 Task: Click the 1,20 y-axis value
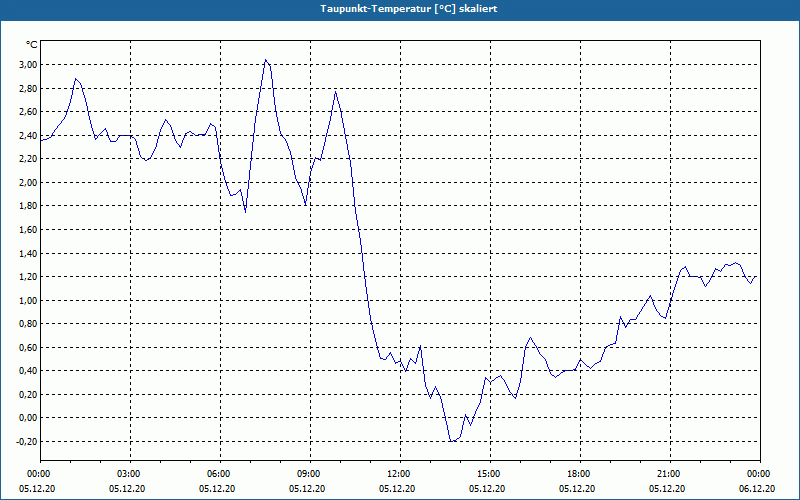click(29, 277)
